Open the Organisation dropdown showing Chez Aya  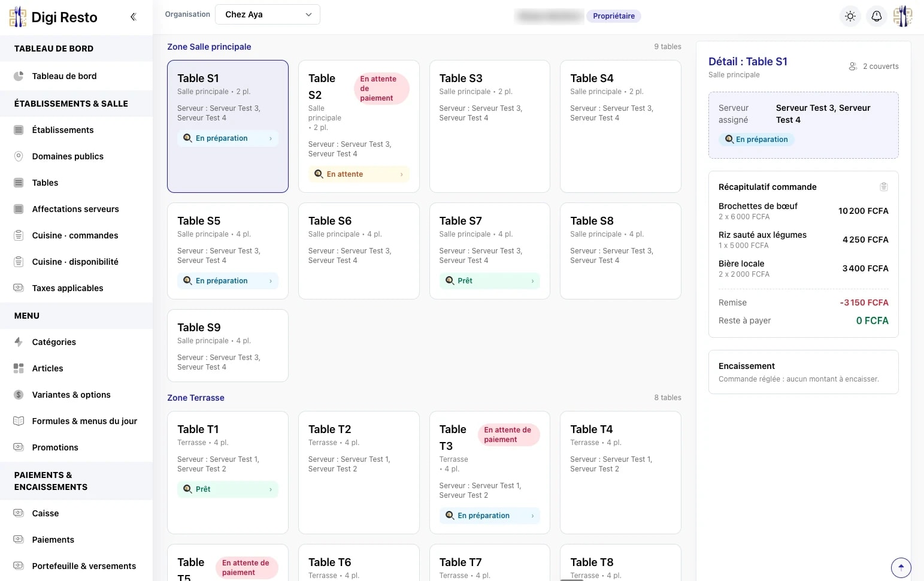click(x=268, y=14)
